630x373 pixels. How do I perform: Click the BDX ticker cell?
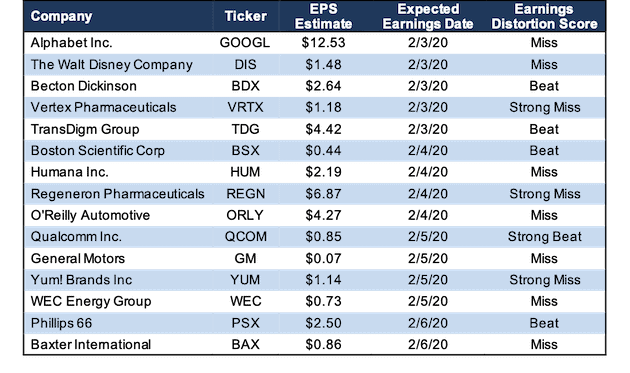point(245,86)
